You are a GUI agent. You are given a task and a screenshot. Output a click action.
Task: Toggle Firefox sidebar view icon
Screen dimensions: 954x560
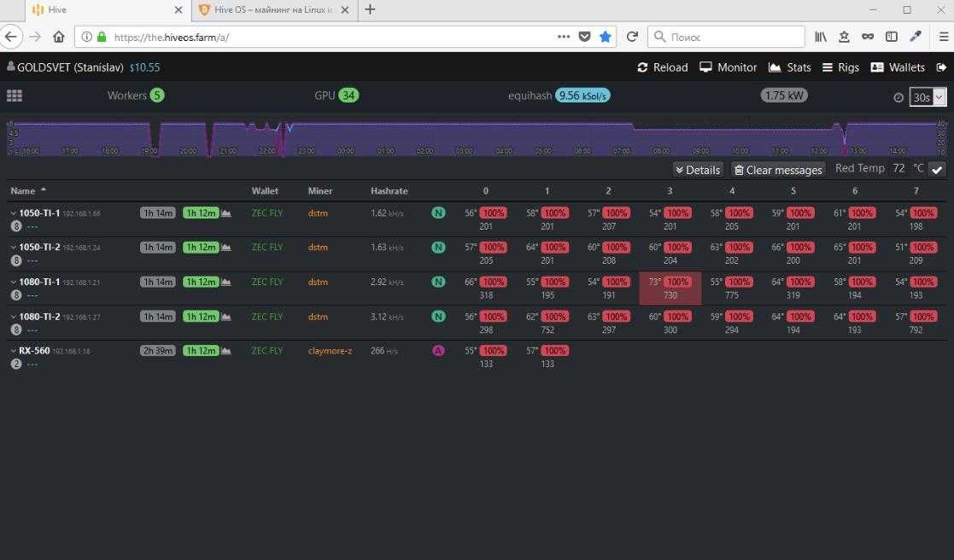pos(892,37)
